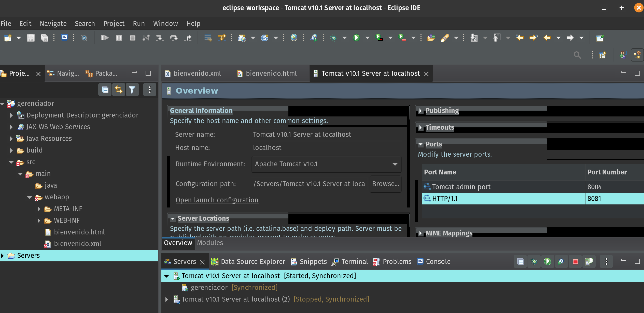Minimize the Servers panel

623,260
